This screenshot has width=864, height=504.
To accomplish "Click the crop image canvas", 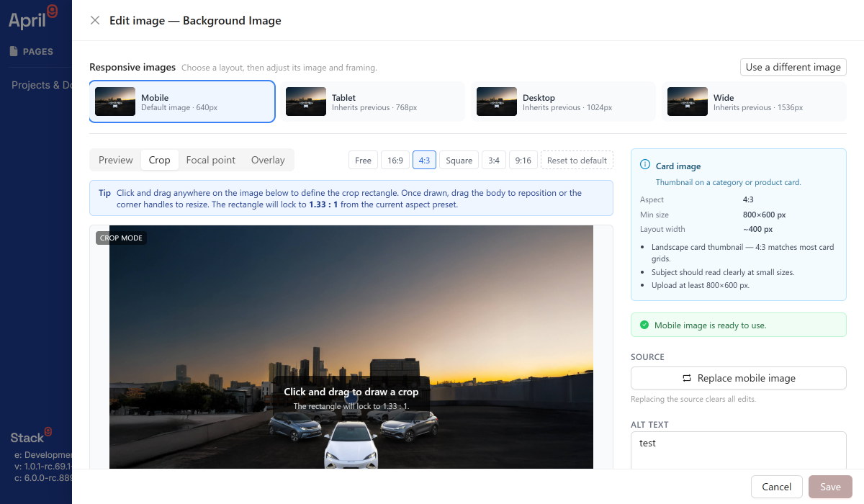I will (351, 347).
